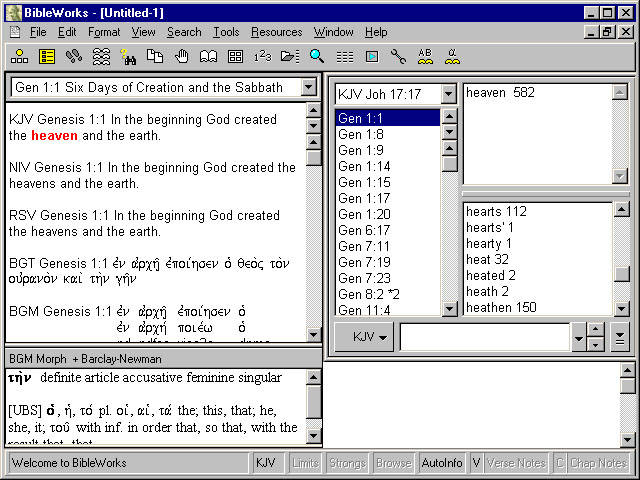Click the command line stepper down arrow
640x480 pixels.
coord(596,344)
